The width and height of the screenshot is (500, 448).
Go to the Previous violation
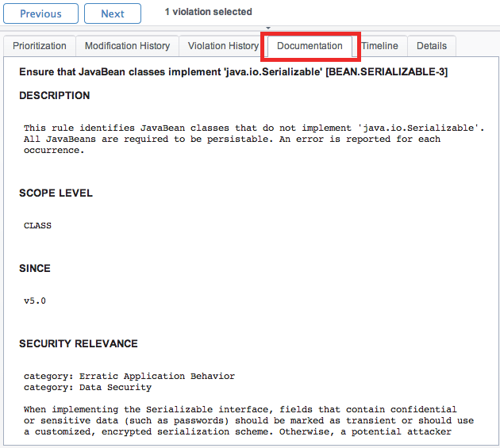tap(40, 13)
